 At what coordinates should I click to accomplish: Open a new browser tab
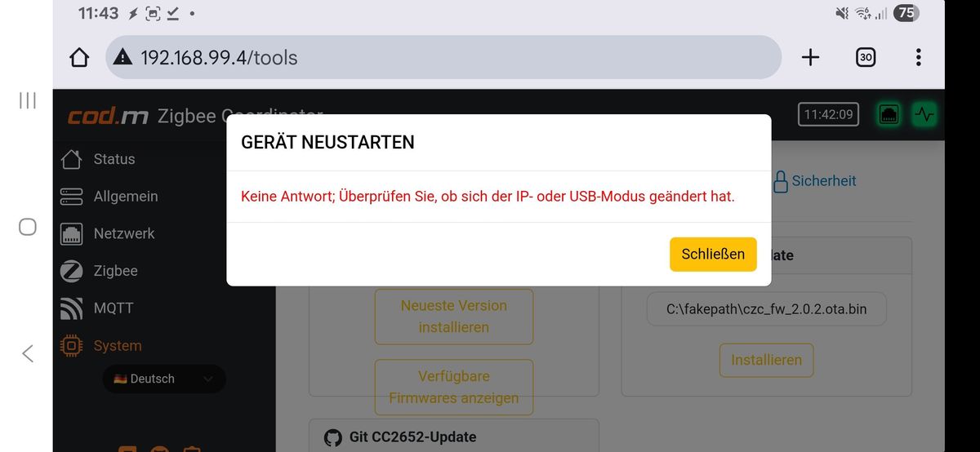click(x=810, y=57)
